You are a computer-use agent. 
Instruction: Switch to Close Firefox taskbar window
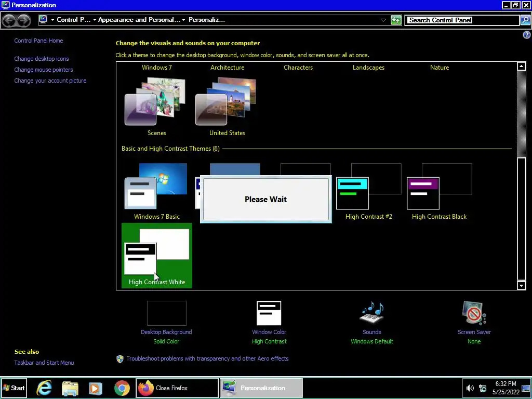pyautogui.click(x=177, y=388)
